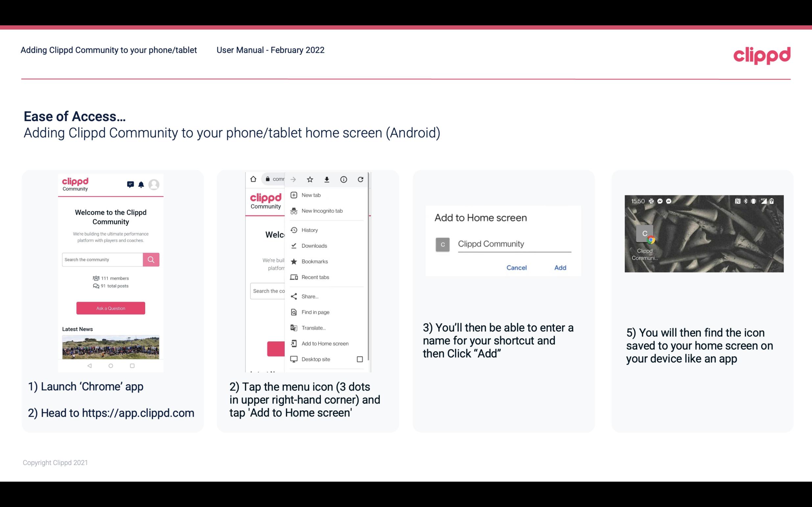Expand the 'Bookmarks' option in Chrome menu

click(314, 261)
